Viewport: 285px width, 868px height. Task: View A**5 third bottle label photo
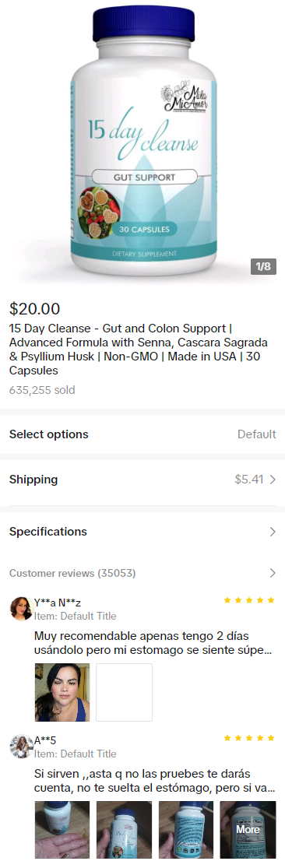[186, 829]
